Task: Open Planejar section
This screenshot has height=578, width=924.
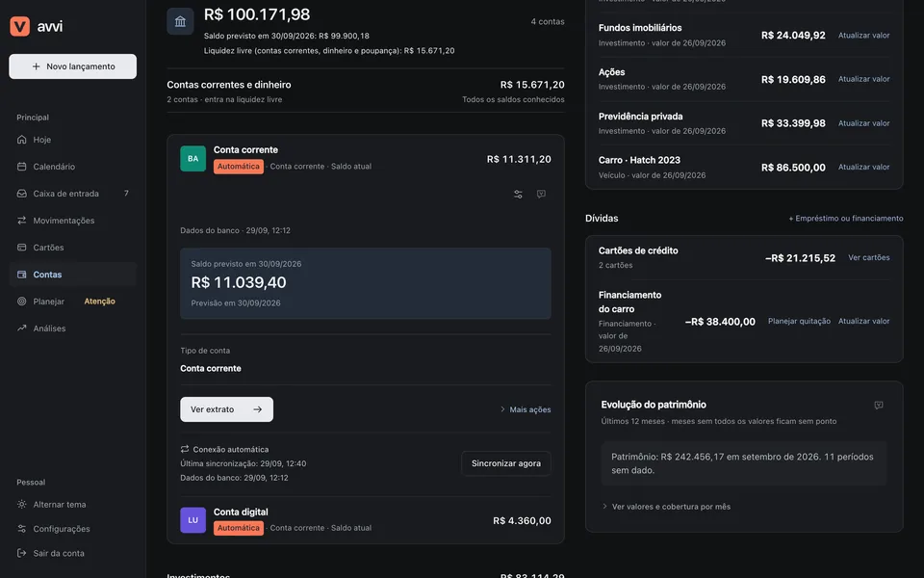Action: (72, 302)
